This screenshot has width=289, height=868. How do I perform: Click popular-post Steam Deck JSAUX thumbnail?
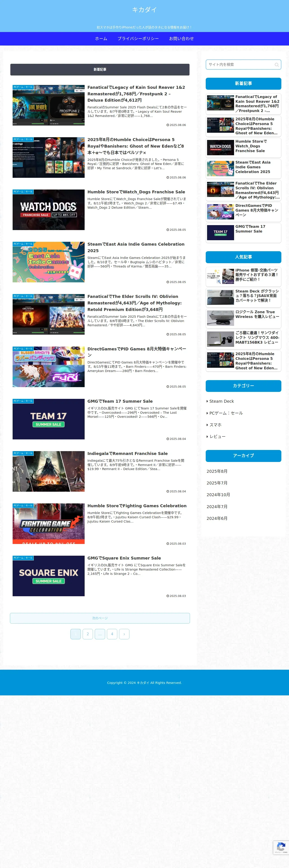220,297
